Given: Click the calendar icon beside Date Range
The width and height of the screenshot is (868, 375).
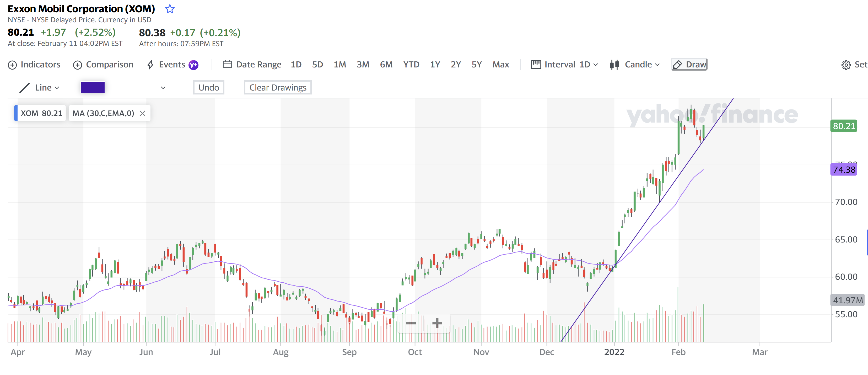Looking at the screenshot, I should 227,64.
